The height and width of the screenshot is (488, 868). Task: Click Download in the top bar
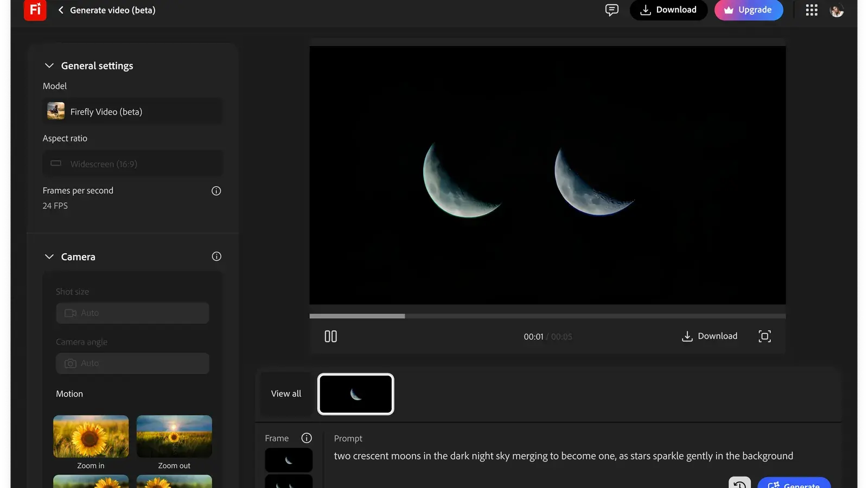coord(668,10)
